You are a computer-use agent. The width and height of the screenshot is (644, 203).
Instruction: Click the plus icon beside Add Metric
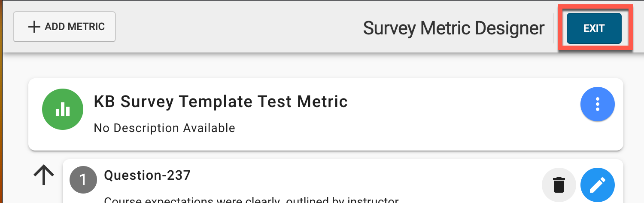(33, 27)
